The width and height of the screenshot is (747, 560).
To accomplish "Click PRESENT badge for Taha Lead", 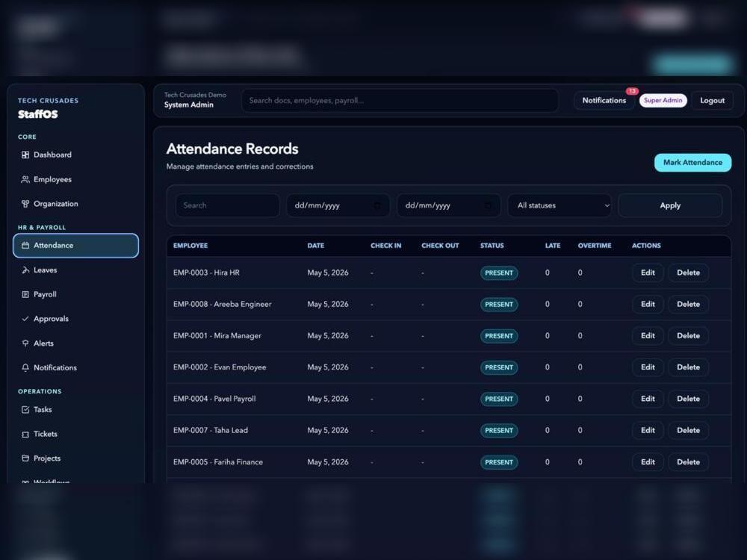I will [x=499, y=431].
